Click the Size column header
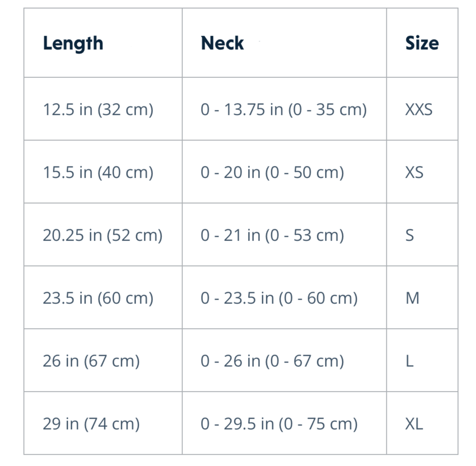Viewport: 476px width, 466px height. [422, 44]
